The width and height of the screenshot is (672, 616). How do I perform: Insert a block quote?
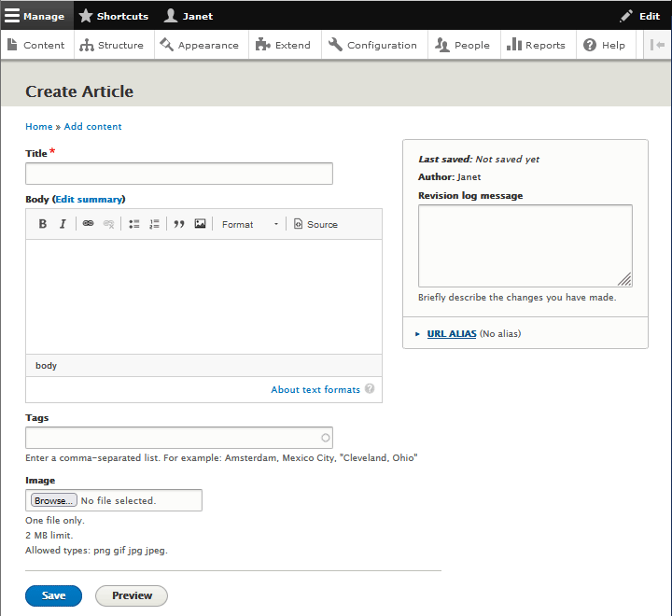click(179, 224)
